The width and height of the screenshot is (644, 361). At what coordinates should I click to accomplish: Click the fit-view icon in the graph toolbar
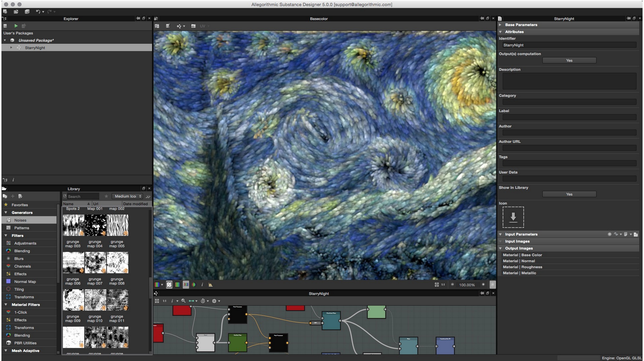pos(157,301)
